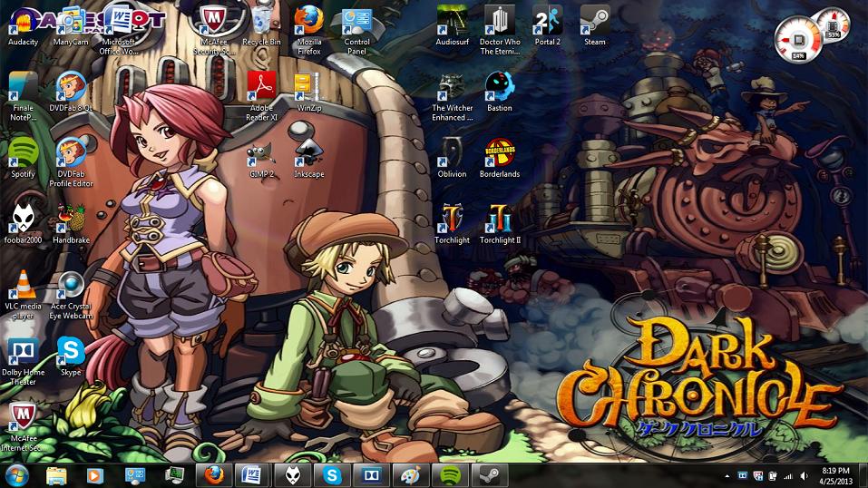Image resolution: width=868 pixels, height=488 pixels.
Task: Open VLC media player shortcut
Action: [x=23, y=295]
